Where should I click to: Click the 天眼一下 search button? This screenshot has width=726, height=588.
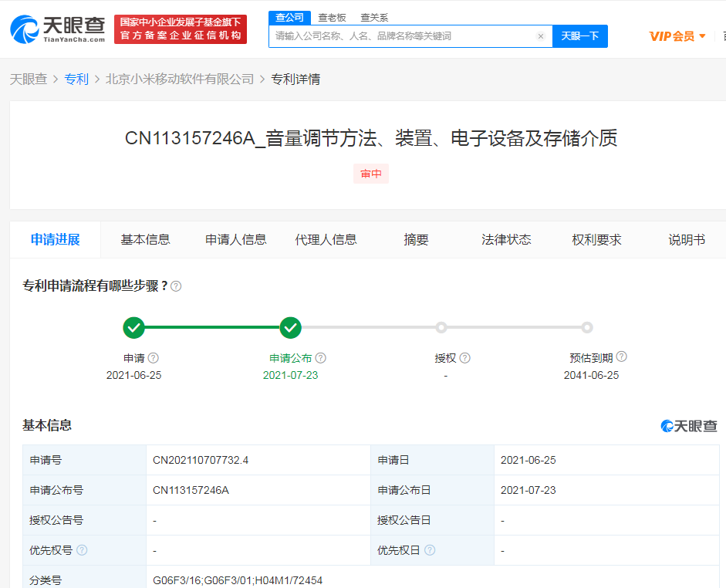coord(579,35)
